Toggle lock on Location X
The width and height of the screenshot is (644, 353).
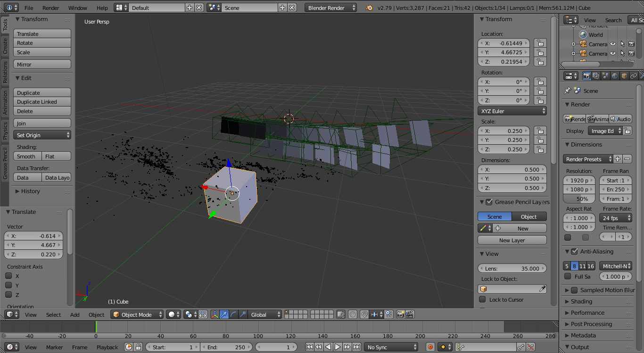(540, 43)
